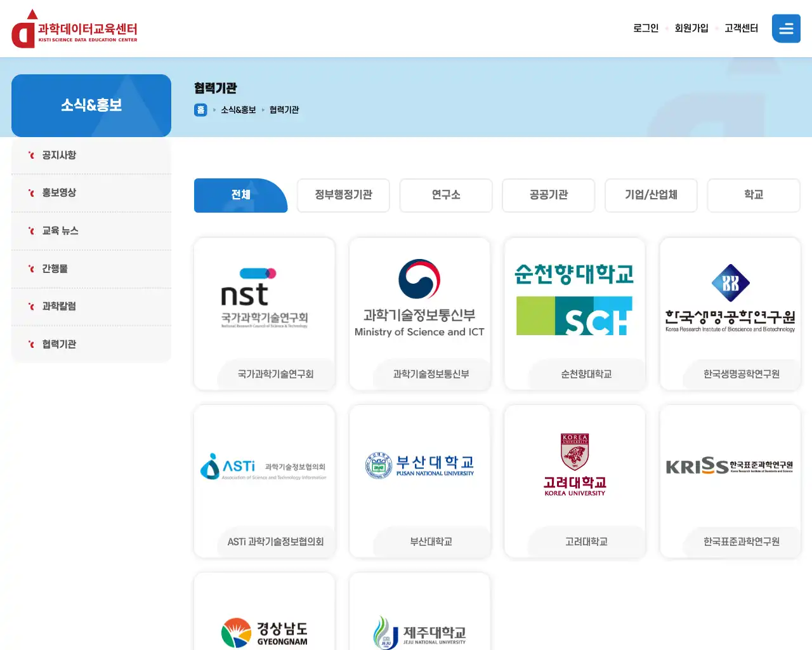This screenshot has height=650, width=812.
Task: Open the blue hamburger menu button
Action: click(x=786, y=29)
